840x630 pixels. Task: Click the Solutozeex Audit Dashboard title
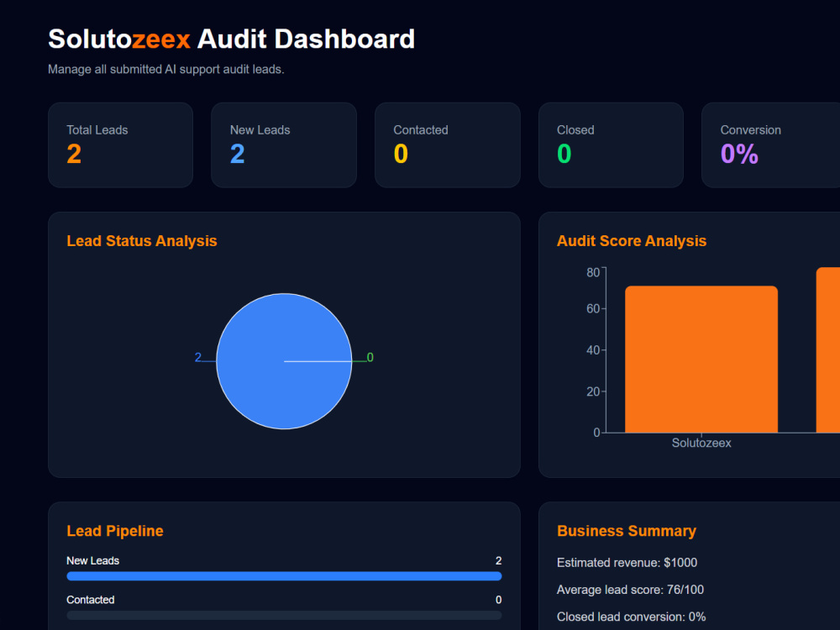point(232,39)
